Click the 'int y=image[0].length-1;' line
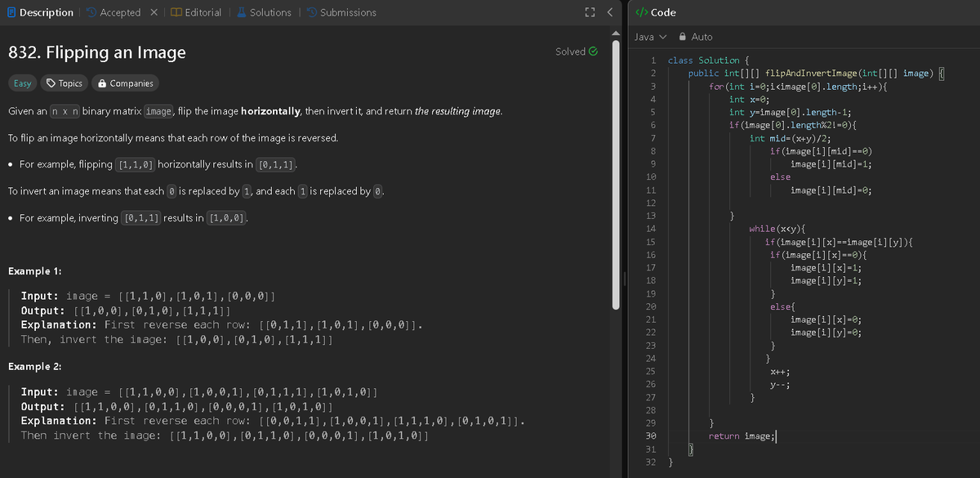Viewport: 980px width, 478px height. click(x=791, y=112)
